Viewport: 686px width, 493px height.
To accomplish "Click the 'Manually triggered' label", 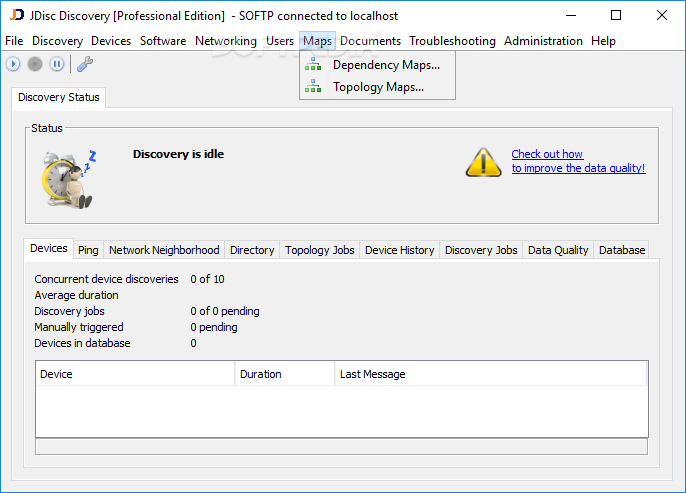I will [79, 327].
